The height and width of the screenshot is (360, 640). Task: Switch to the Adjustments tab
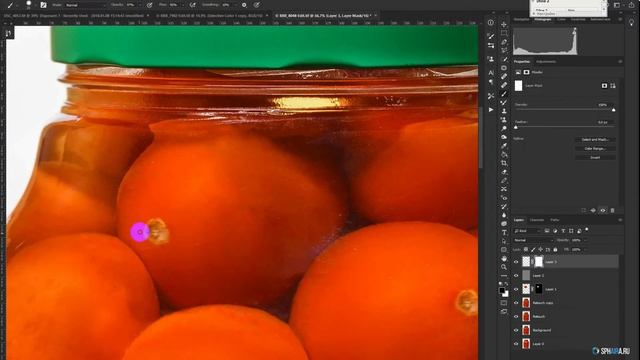pos(546,62)
